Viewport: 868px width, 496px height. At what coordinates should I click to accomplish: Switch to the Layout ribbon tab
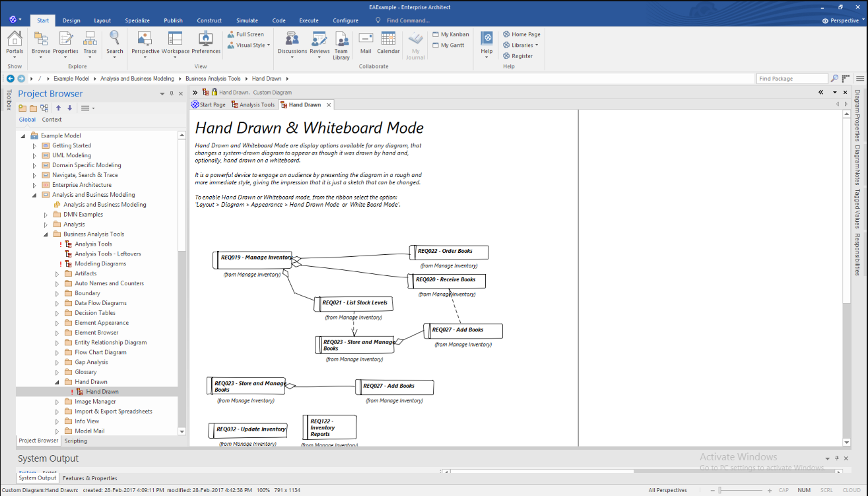[x=102, y=20]
